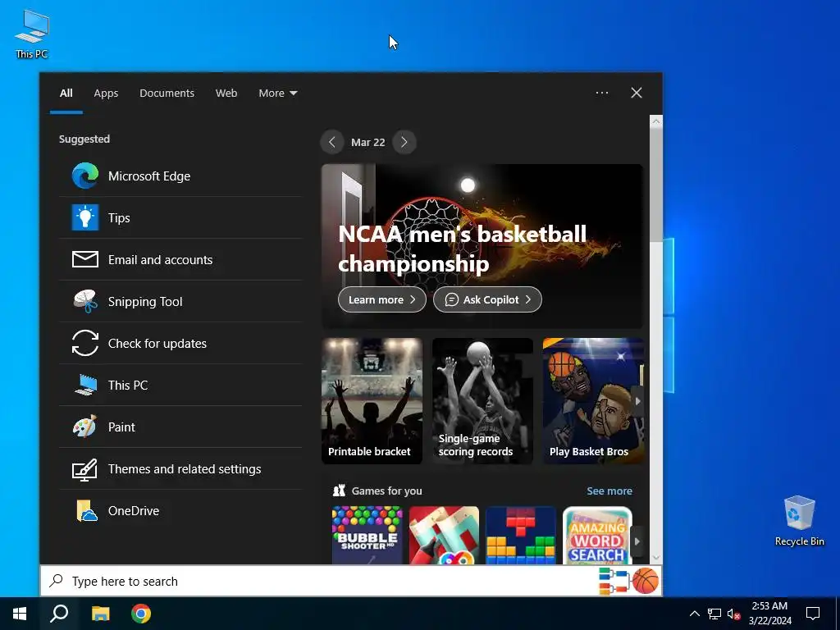
Task: Click the taskbar search magnifier icon
Action: (x=59, y=614)
